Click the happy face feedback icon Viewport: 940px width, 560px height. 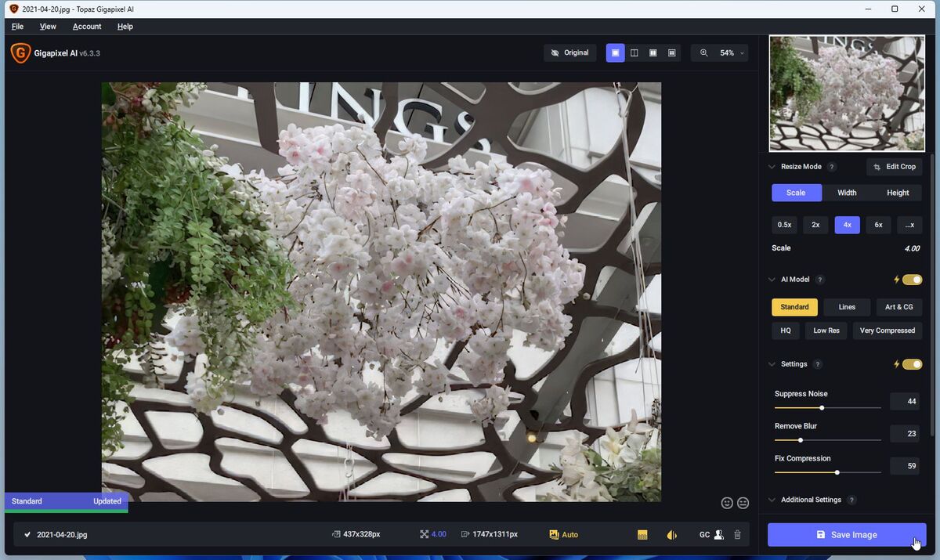tap(727, 503)
